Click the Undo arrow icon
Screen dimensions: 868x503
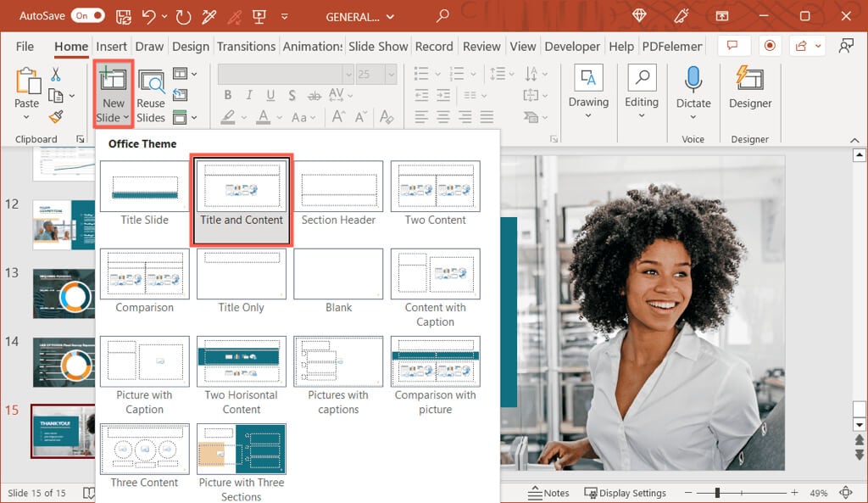point(149,16)
